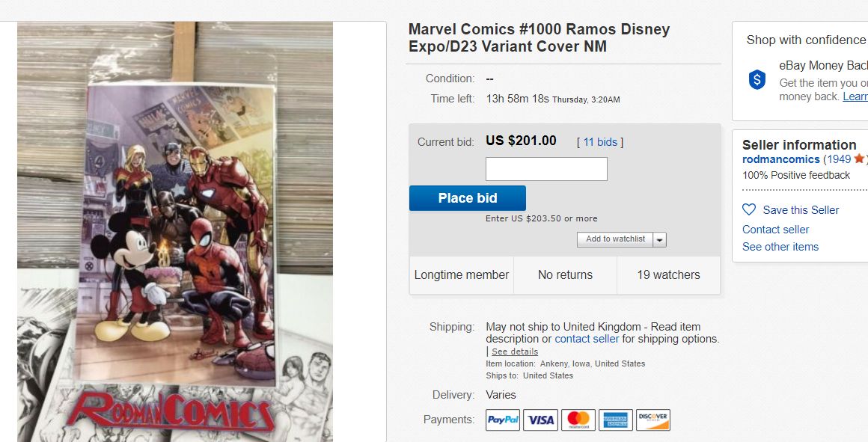This screenshot has height=442, width=868.
Task: View the See other items link
Action: [x=780, y=247]
